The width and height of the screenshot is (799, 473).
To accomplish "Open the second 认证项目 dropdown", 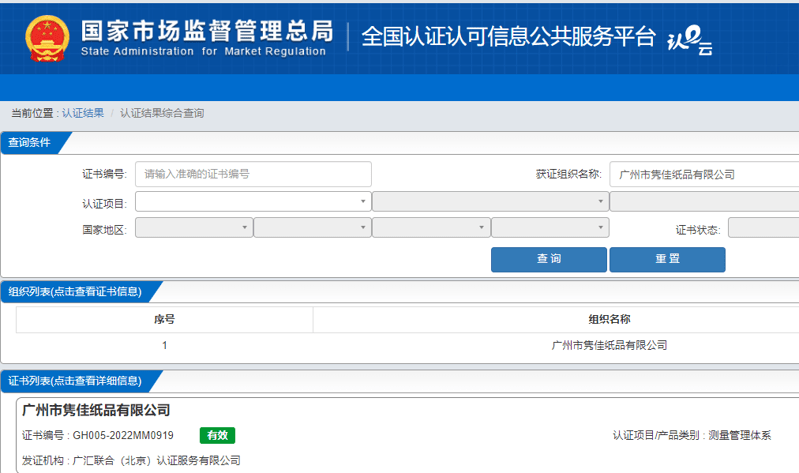I will pyautogui.click(x=491, y=201).
